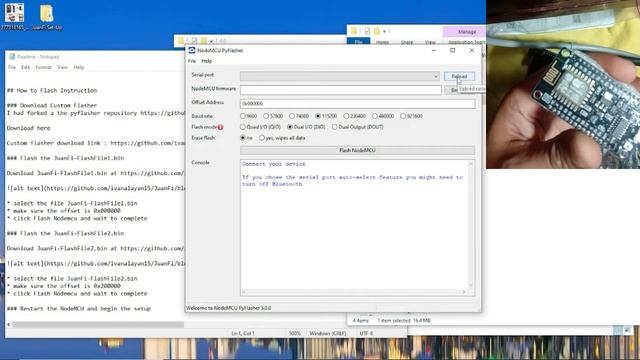Click folder icon in left Explorer quick access toolbar
This screenshot has height=360, width=640.
[181, 41]
